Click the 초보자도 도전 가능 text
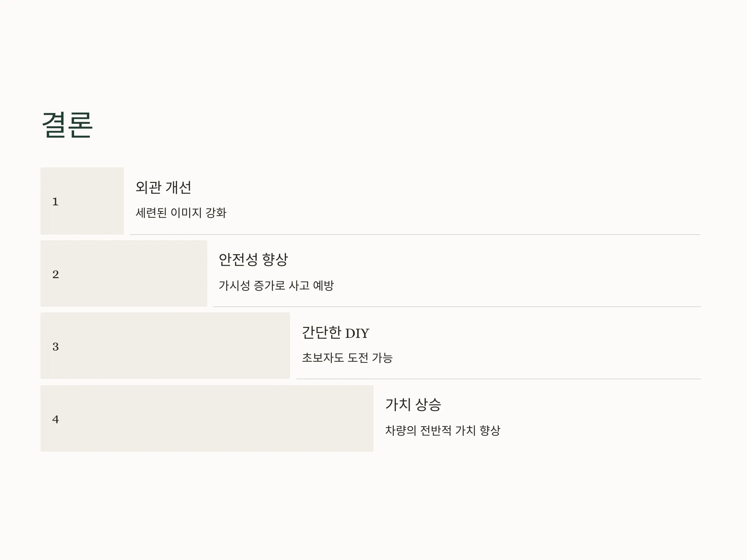The image size is (747, 560). pos(347,358)
